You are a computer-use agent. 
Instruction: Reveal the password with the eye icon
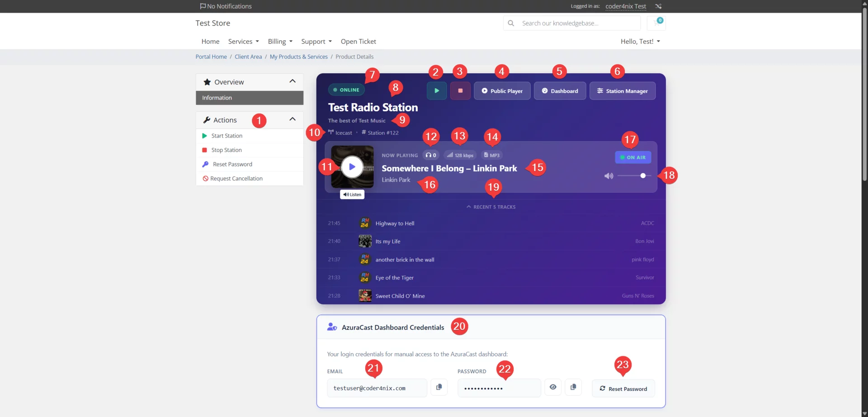[552, 387]
